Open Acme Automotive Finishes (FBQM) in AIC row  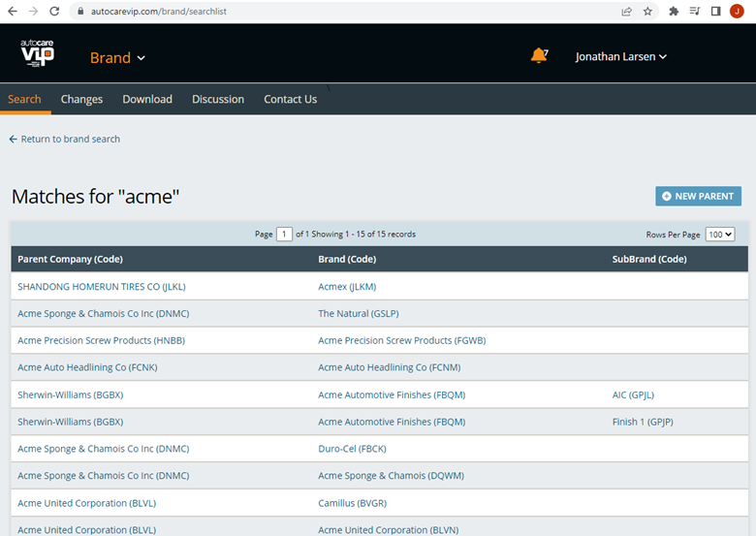[392, 394]
